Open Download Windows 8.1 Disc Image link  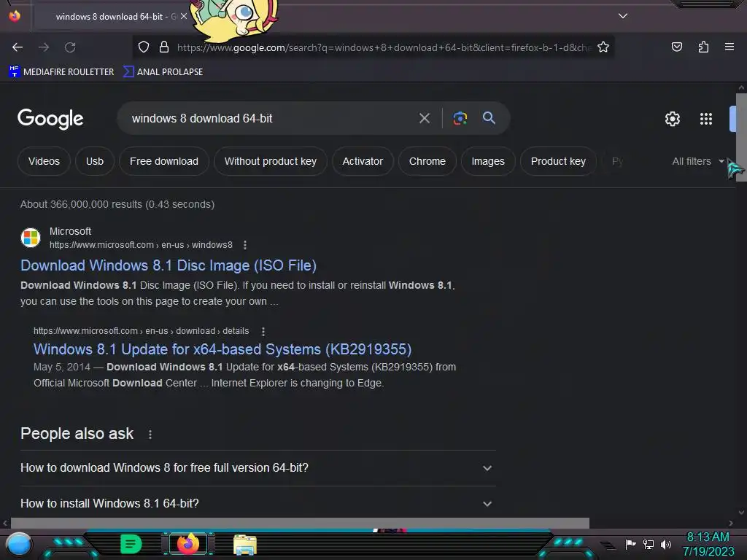point(169,265)
